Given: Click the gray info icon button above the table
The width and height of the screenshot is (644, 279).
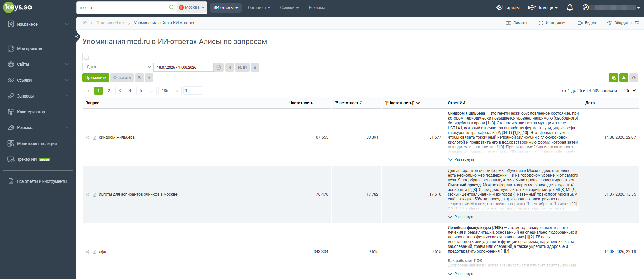Looking at the screenshot, I should click(634, 78).
